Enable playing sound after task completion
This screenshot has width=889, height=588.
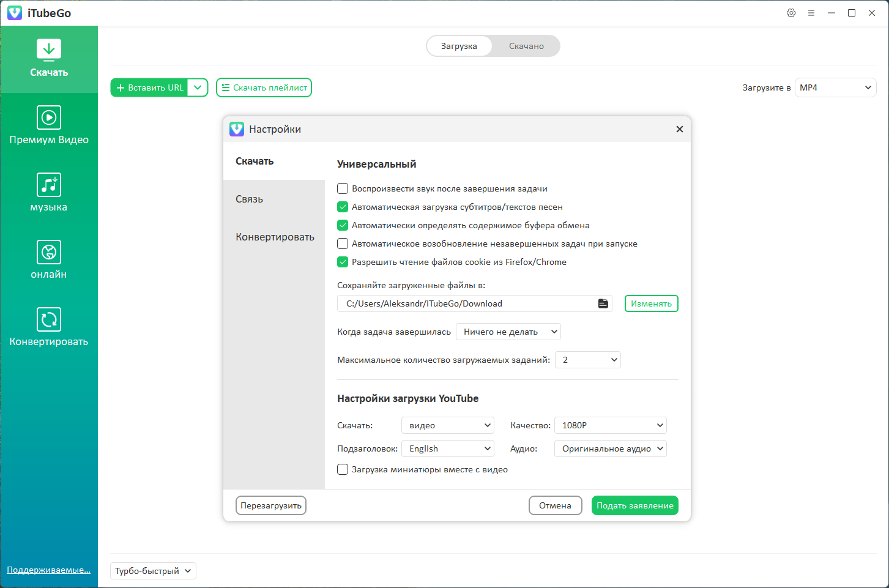coord(343,188)
